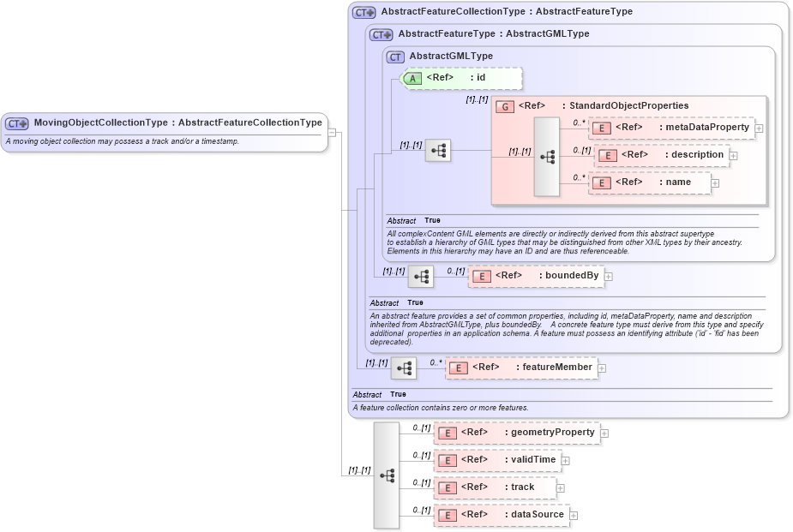Select the CT icon beside AbstractGMLType
Screen dimensions: 793x532
click(x=395, y=57)
